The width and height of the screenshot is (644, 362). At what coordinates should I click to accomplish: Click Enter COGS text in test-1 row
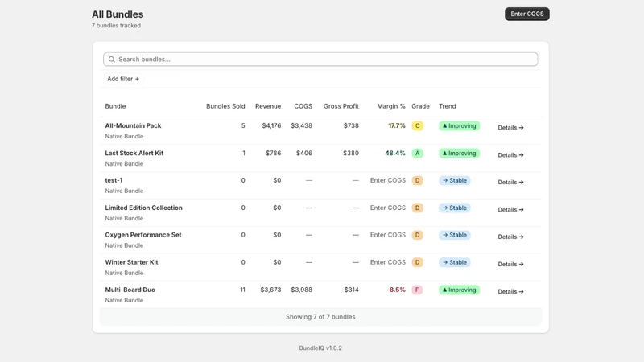(388, 180)
